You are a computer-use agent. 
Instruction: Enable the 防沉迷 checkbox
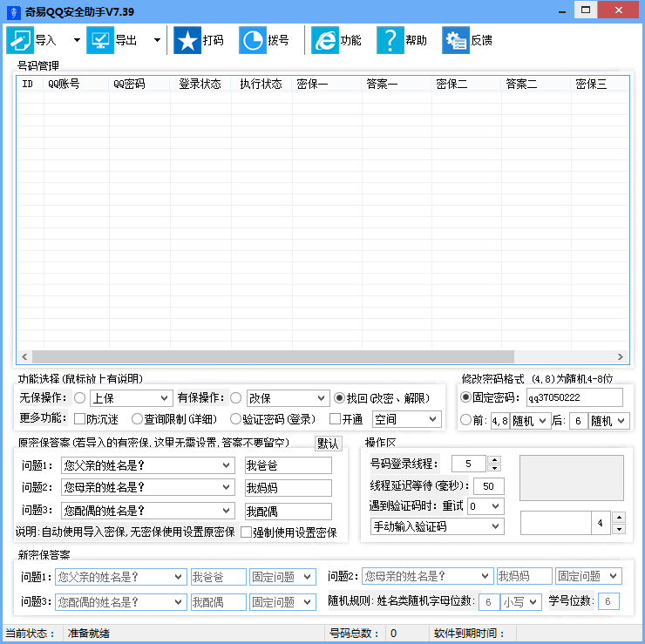tap(79, 419)
